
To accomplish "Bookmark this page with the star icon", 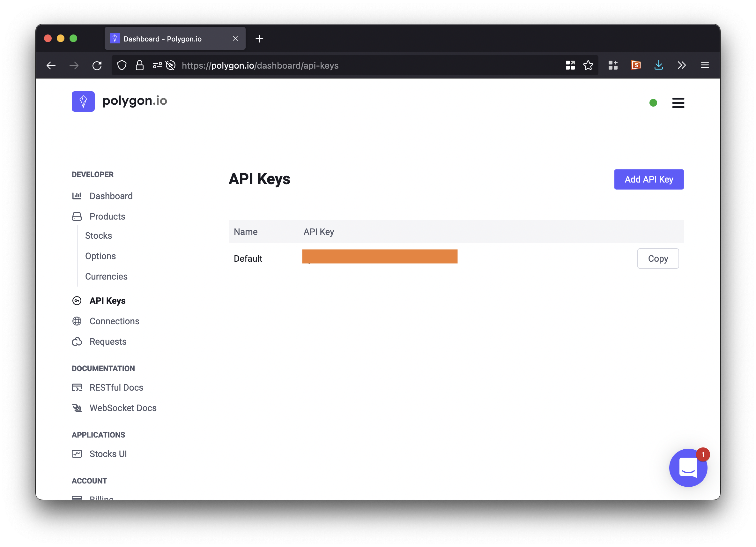I will click(588, 65).
